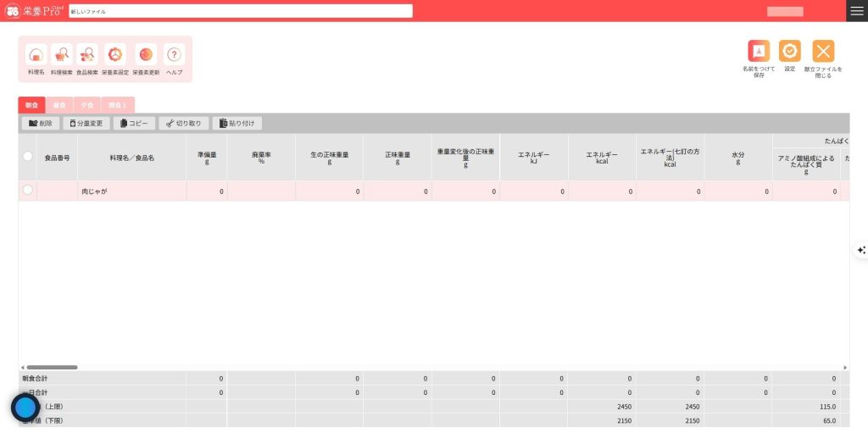
Task: Open the ヘルプ help icon
Action: (x=174, y=55)
